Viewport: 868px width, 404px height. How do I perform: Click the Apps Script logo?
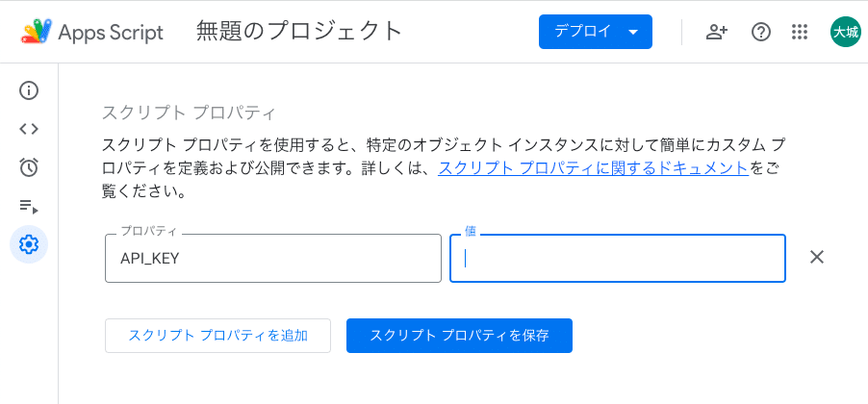(x=37, y=32)
